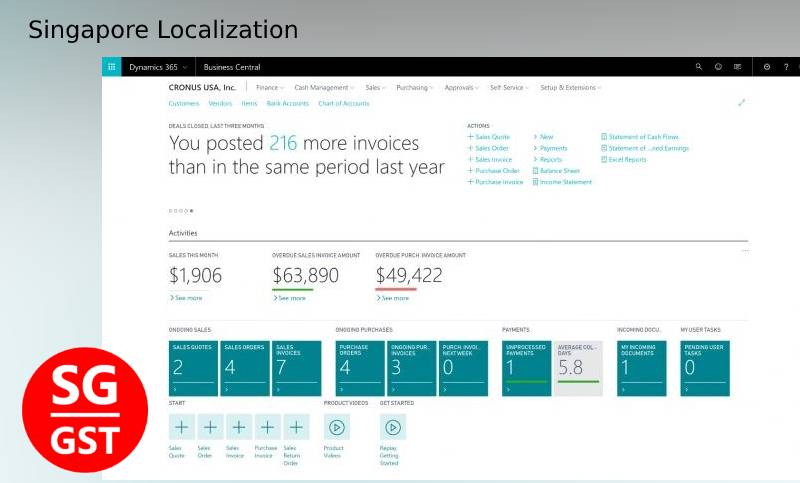Open the chat messages icon in header
The height and width of the screenshot is (483, 800).
(x=737, y=67)
